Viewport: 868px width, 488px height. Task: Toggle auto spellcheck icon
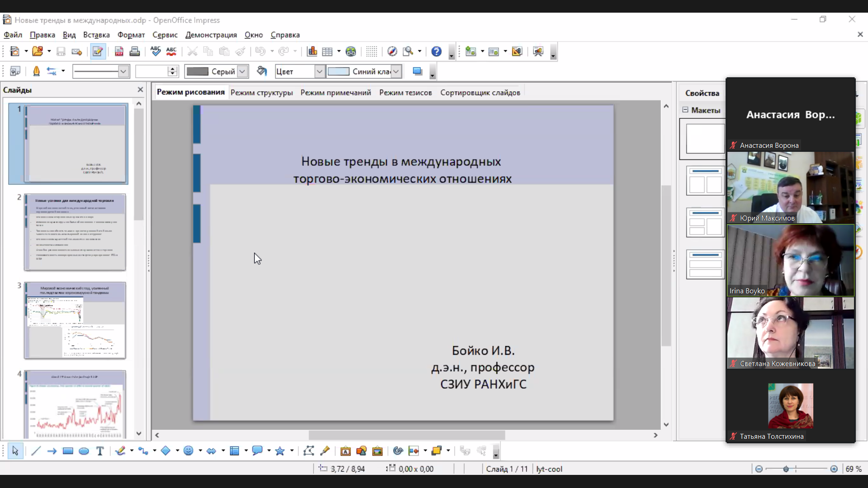tap(171, 52)
